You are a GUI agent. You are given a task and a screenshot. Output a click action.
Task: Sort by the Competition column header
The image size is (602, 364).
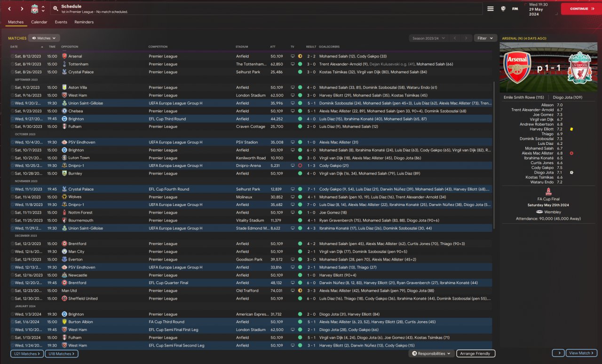pos(158,47)
